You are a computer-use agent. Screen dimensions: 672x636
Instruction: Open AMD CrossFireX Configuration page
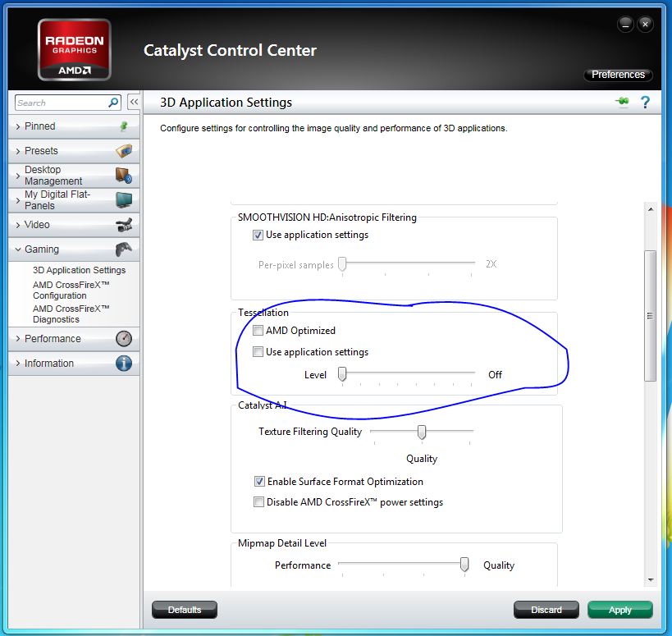coord(71,291)
